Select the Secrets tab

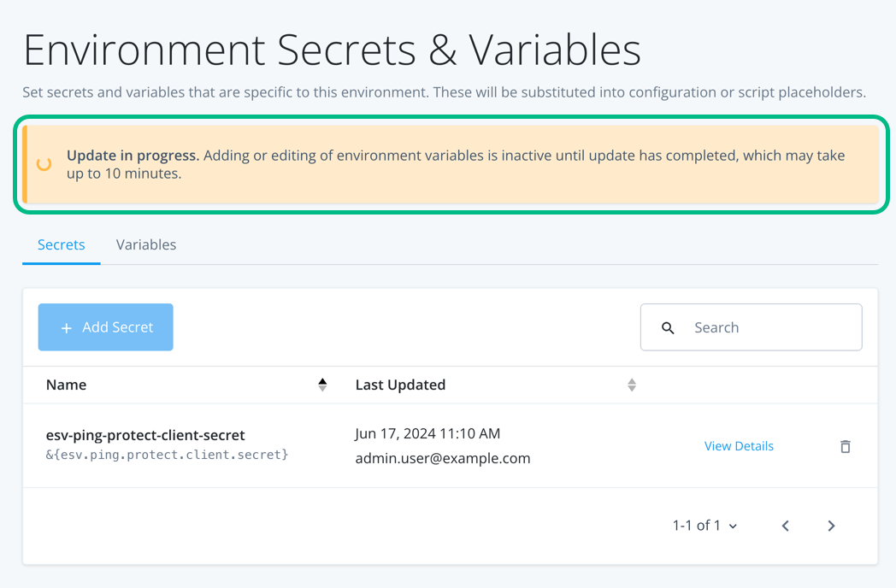pyautogui.click(x=62, y=244)
